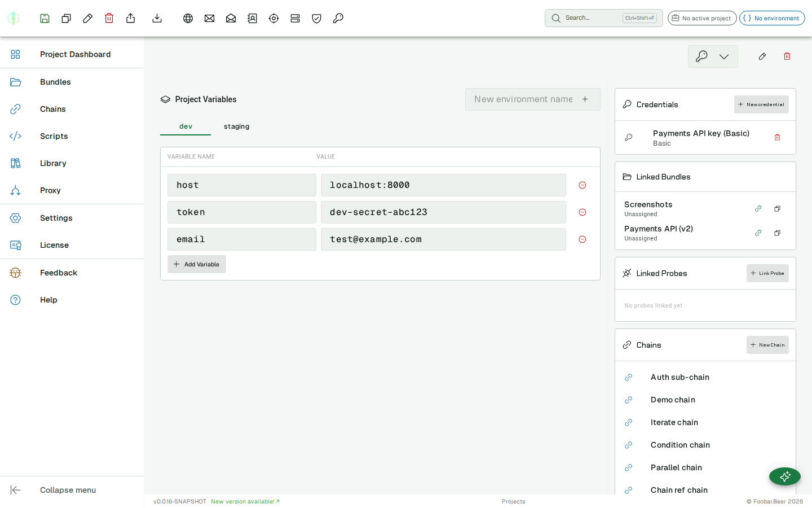Click the import (download) icon in the toolbar
Image resolution: width=812 pixels, height=508 pixels.
click(x=157, y=18)
